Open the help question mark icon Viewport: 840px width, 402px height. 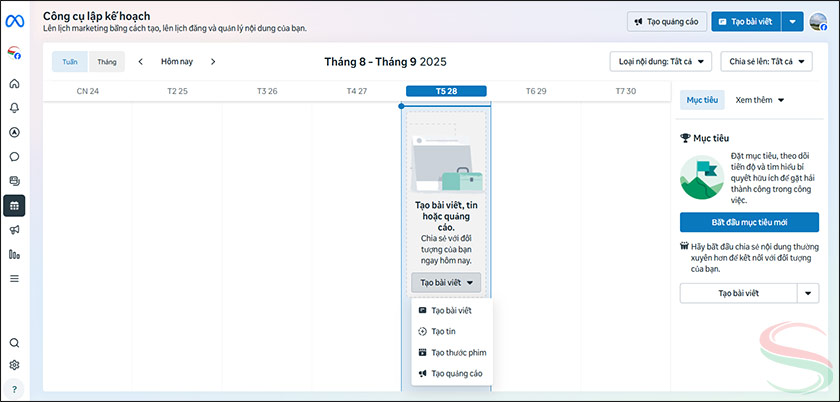coord(14,388)
